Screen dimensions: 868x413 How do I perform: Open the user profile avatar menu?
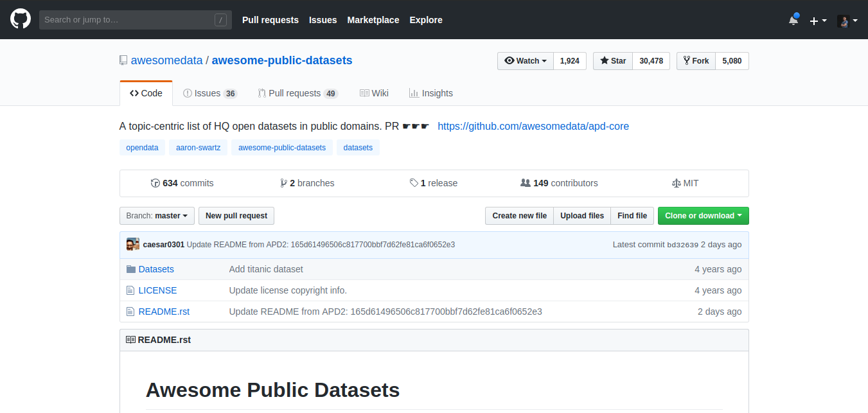click(x=847, y=21)
